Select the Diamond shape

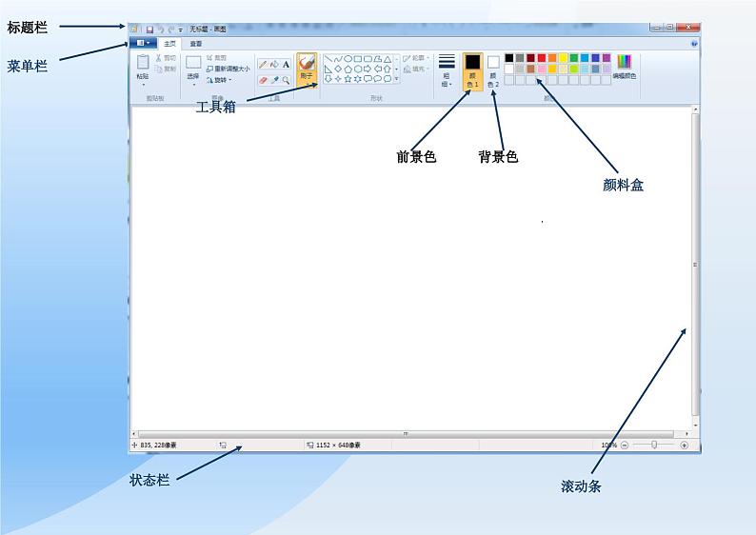[x=337, y=69]
